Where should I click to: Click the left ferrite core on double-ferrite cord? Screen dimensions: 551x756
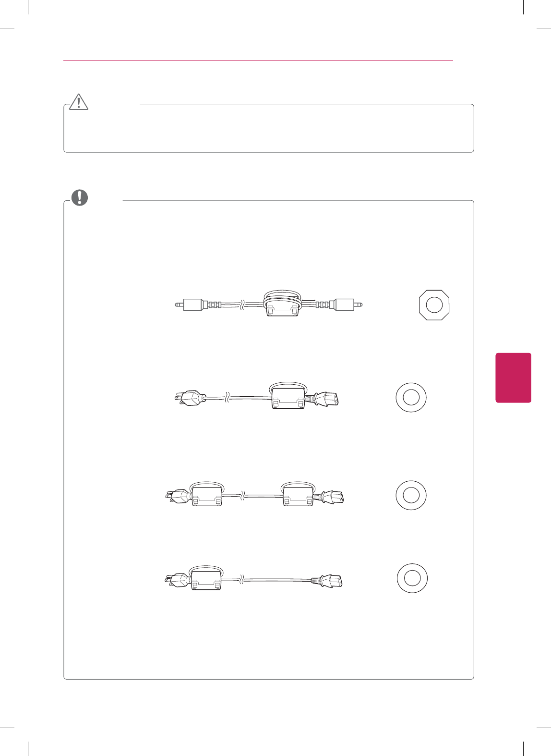click(x=206, y=496)
